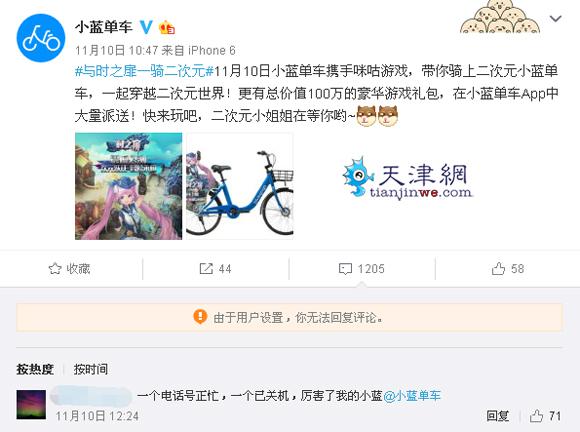Click the commenter's aurora avatar image
Screen dimensions: 580x432
(31, 405)
